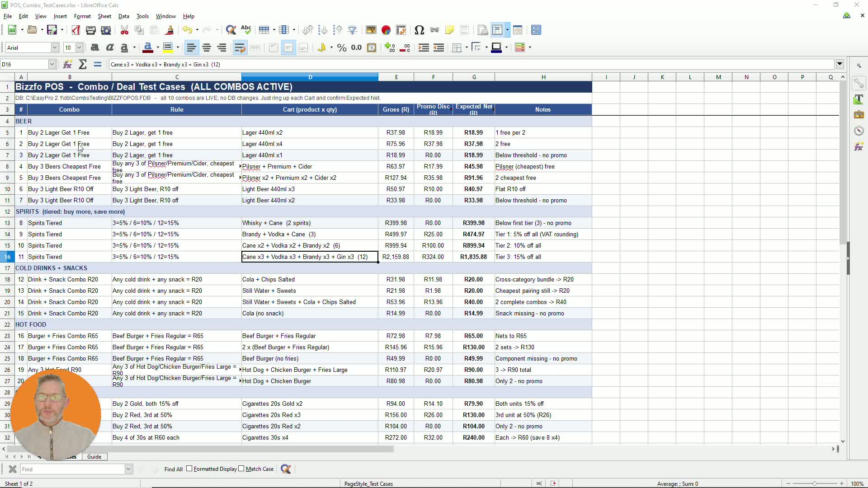Click the Sum sigma icon in formula bar

click(83, 64)
